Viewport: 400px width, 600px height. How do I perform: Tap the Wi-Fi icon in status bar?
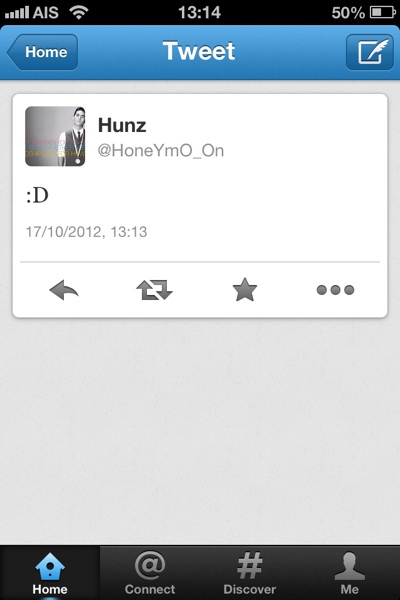tap(79, 12)
